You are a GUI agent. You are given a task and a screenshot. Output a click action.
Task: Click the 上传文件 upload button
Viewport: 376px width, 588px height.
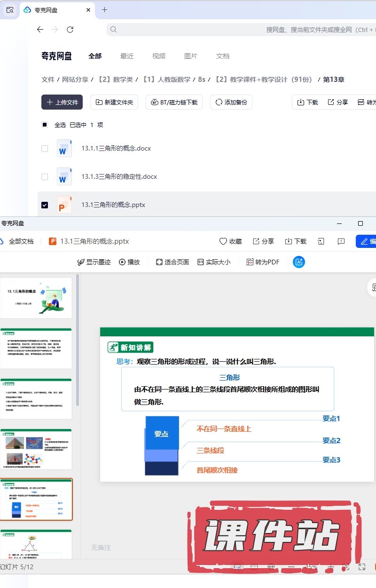62,102
